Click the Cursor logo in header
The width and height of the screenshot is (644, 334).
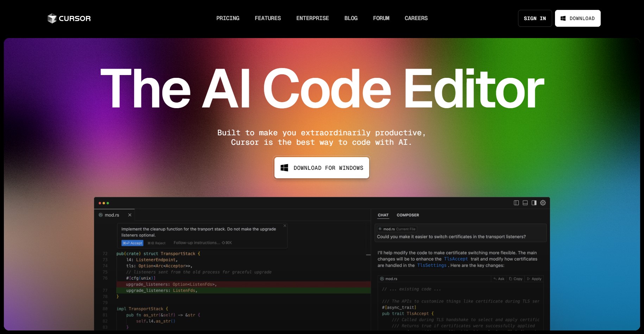click(x=69, y=18)
